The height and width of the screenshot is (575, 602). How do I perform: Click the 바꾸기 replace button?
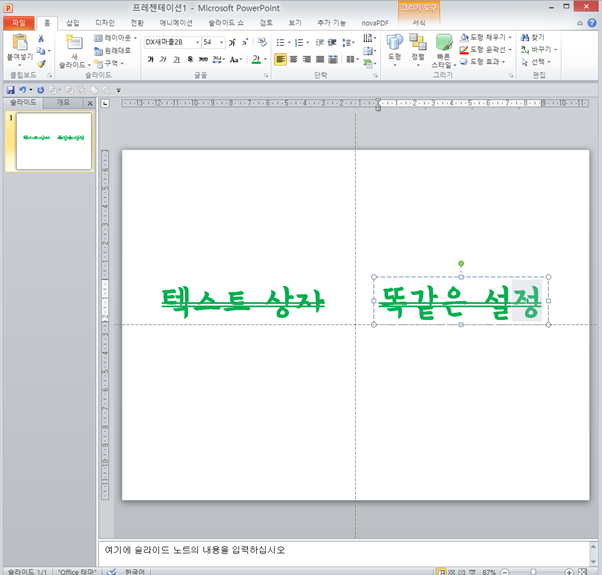tap(539, 50)
